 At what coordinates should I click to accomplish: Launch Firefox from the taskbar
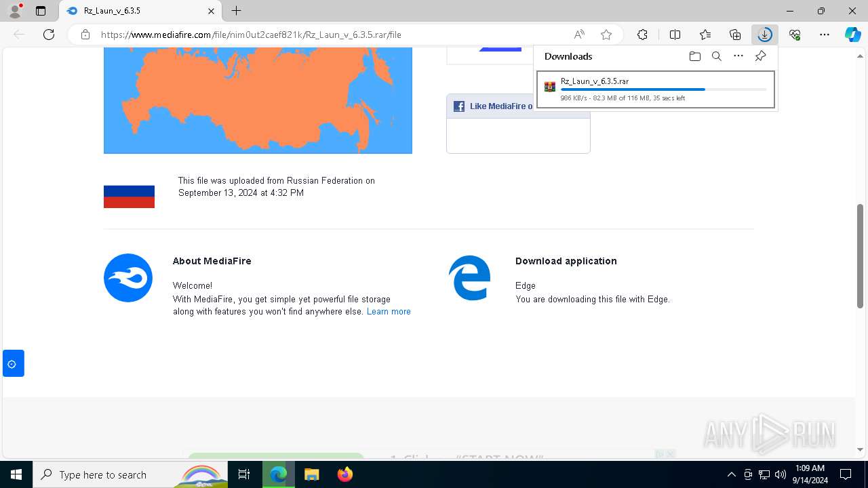345,474
